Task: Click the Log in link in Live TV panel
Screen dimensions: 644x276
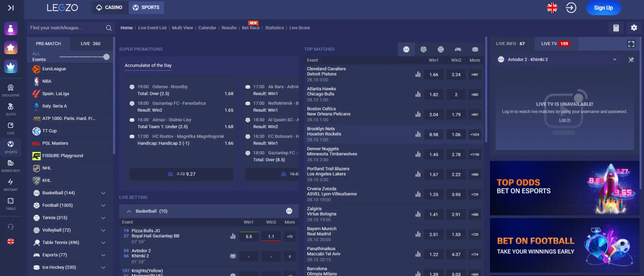Action: click(x=564, y=120)
